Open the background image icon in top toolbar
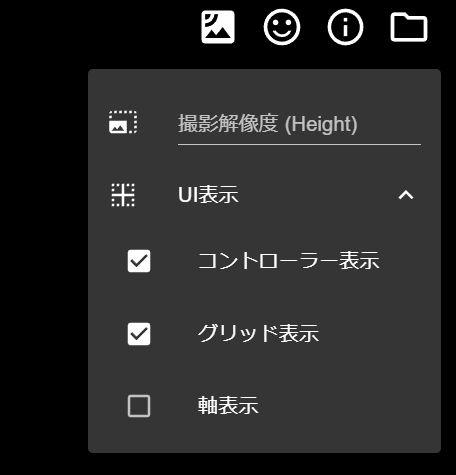Screen dimensions: 456x475 (218, 27)
